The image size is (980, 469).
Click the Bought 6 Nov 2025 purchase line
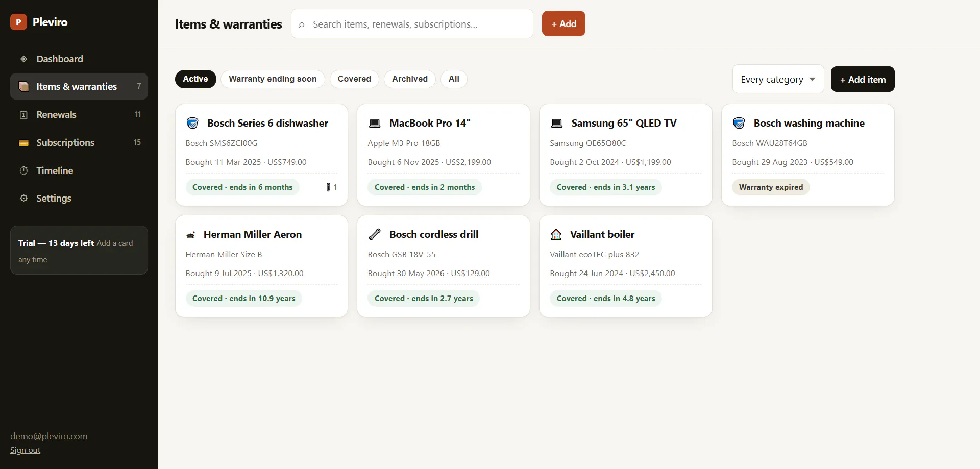[429, 162]
